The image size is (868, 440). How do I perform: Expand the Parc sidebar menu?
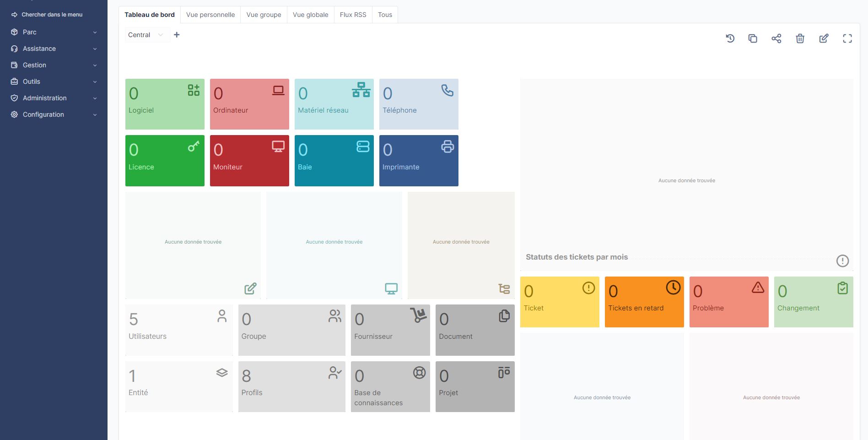[54, 32]
